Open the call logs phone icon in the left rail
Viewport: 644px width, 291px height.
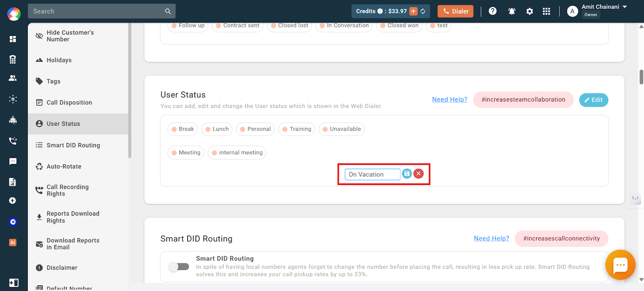13,141
